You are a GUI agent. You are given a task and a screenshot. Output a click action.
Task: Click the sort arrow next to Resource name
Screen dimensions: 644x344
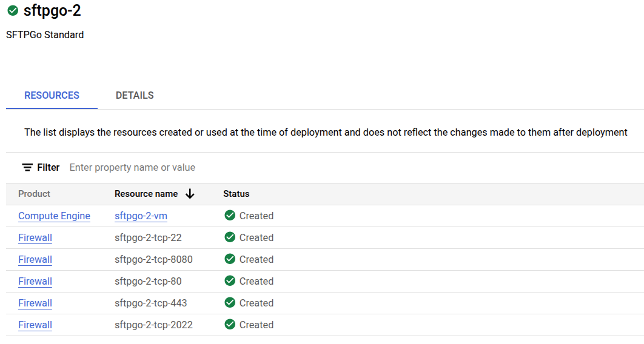(x=190, y=194)
